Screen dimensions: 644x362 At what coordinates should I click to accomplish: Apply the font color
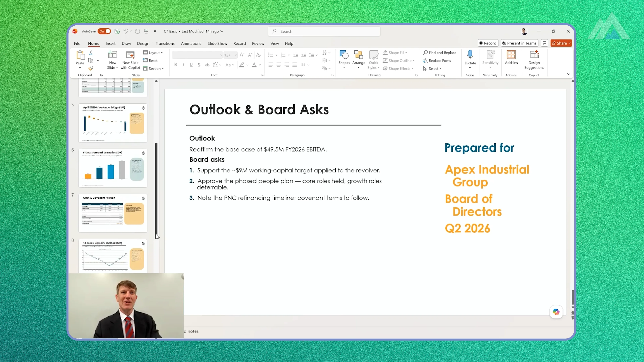(x=254, y=65)
